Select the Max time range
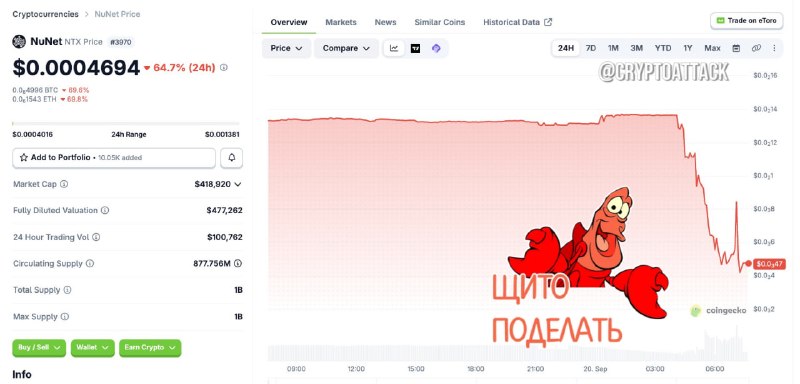Image resolution: width=800 pixels, height=384 pixels. coord(712,48)
